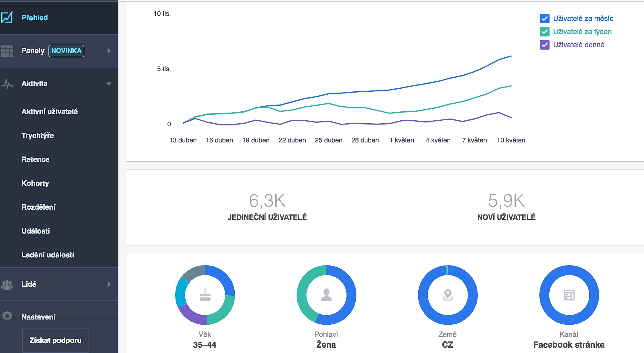
Task: Expand Panely submenu arrow
Action: point(109,51)
